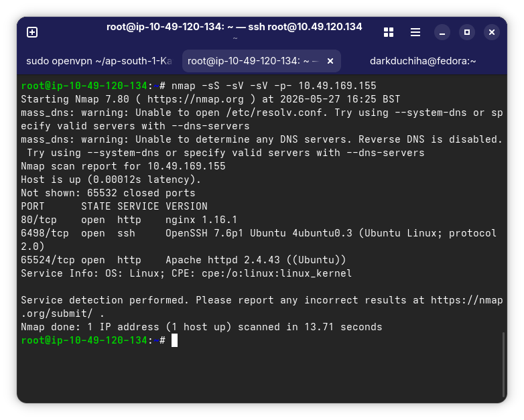
Task: Click the 65524/tcp port line
Action: click(x=184, y=260)
